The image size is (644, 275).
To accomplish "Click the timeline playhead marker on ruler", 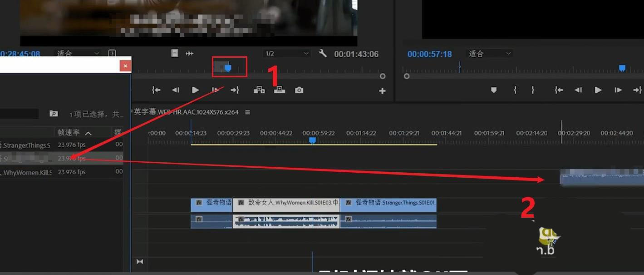I will tap(312, 140).
